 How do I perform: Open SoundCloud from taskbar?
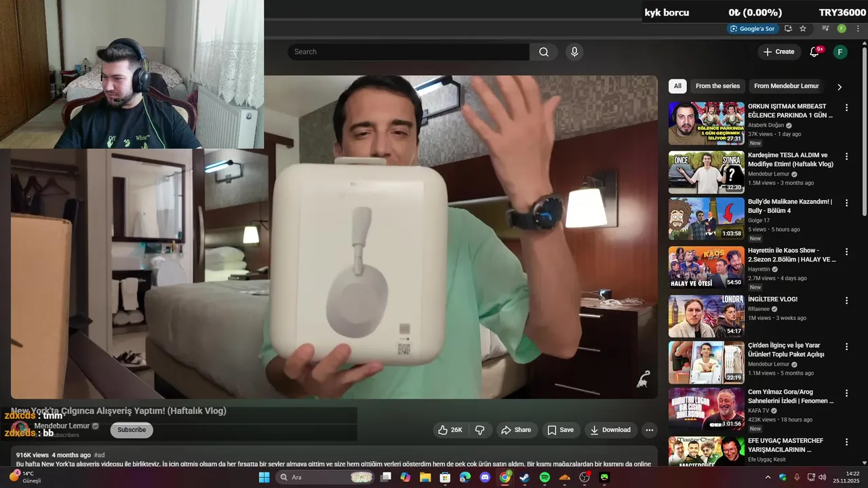point(565,477)
